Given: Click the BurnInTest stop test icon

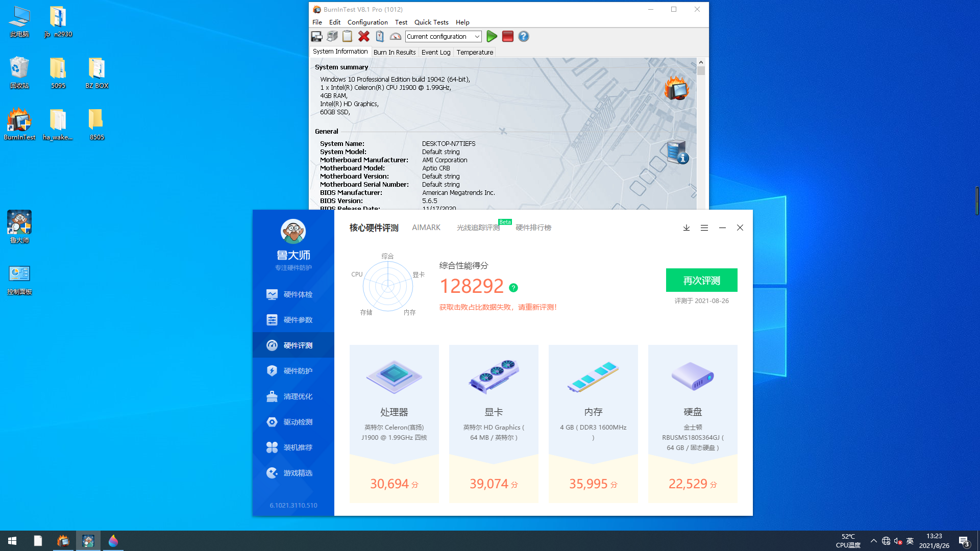Looking at the screenshot, I should (507, 36).
